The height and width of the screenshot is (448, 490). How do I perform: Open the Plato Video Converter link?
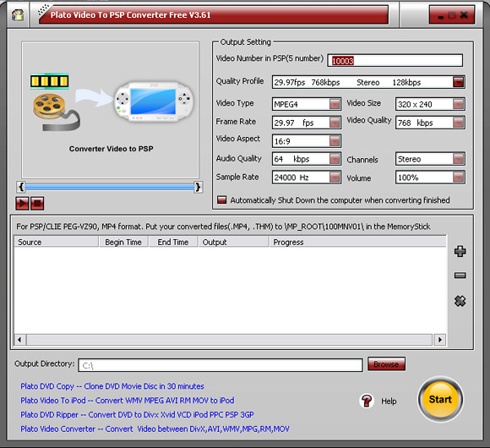155,429
